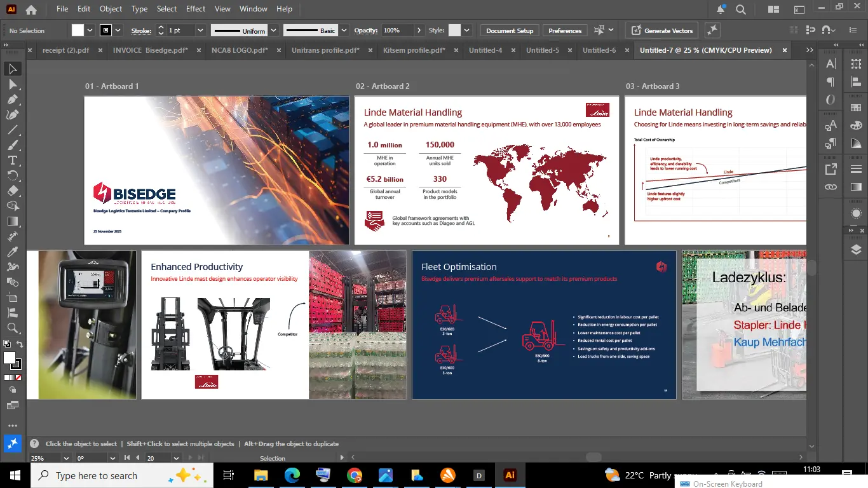
Task: Open the Stroke panel icon
Action: click(857, 169)
